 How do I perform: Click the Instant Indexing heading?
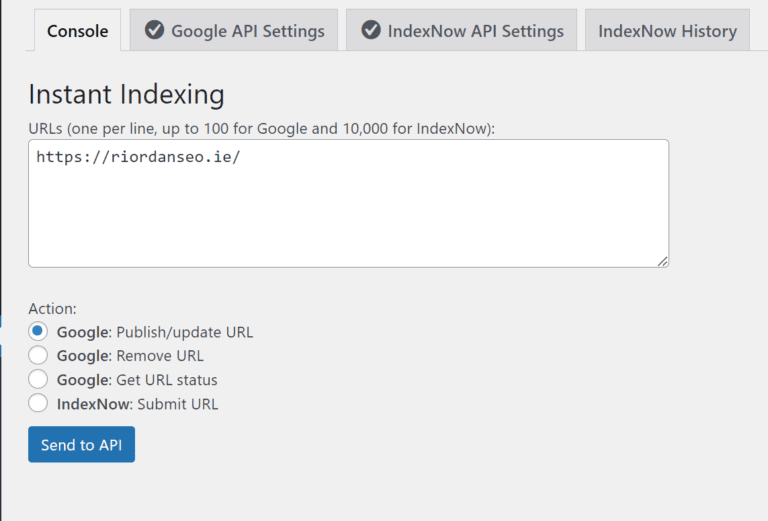(x=126, y=95)
